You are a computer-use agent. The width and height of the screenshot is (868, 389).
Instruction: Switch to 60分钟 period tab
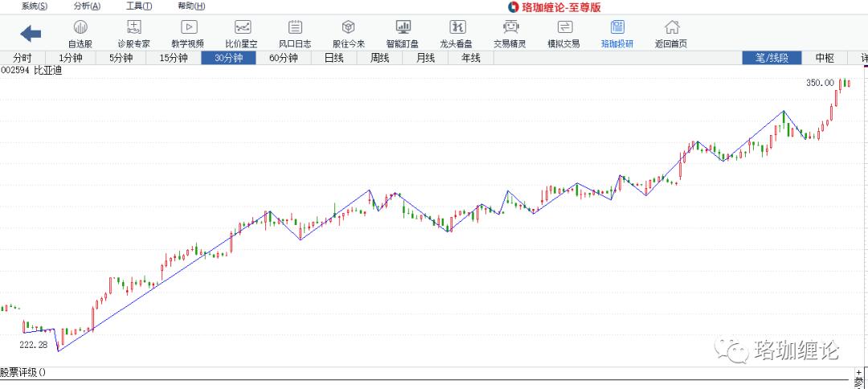click(x=284, y=58)
